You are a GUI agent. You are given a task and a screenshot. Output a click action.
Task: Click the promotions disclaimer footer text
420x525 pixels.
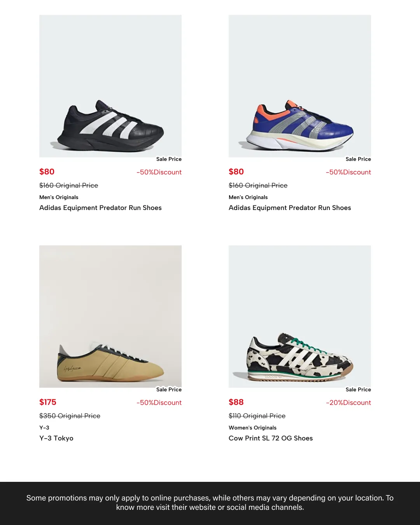210,502
